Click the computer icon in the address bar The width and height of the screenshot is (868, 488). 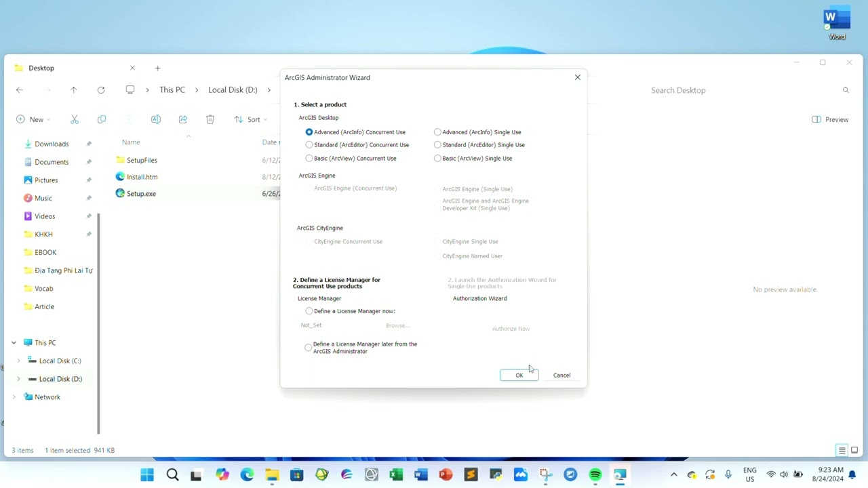pyautogui.click(x=130, y=89)
